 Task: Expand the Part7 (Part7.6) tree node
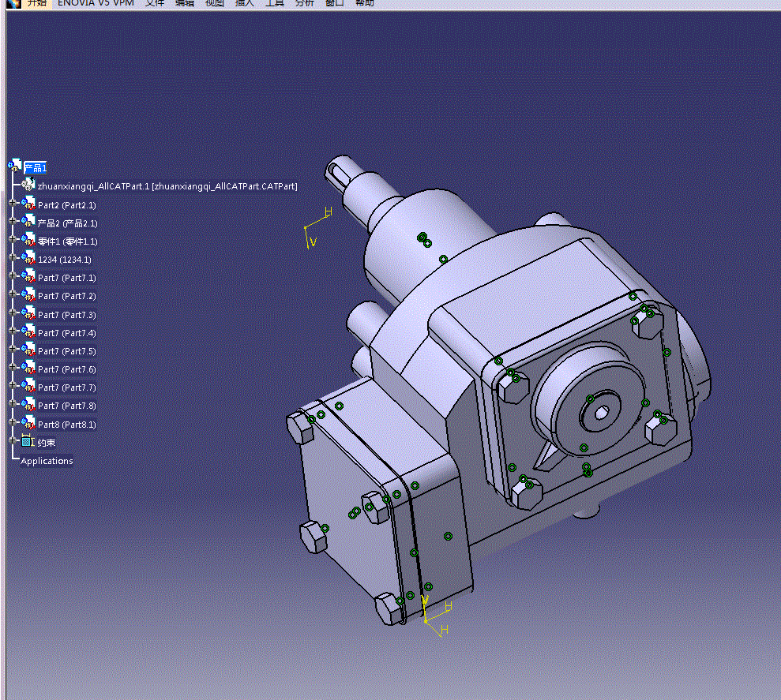13,367
